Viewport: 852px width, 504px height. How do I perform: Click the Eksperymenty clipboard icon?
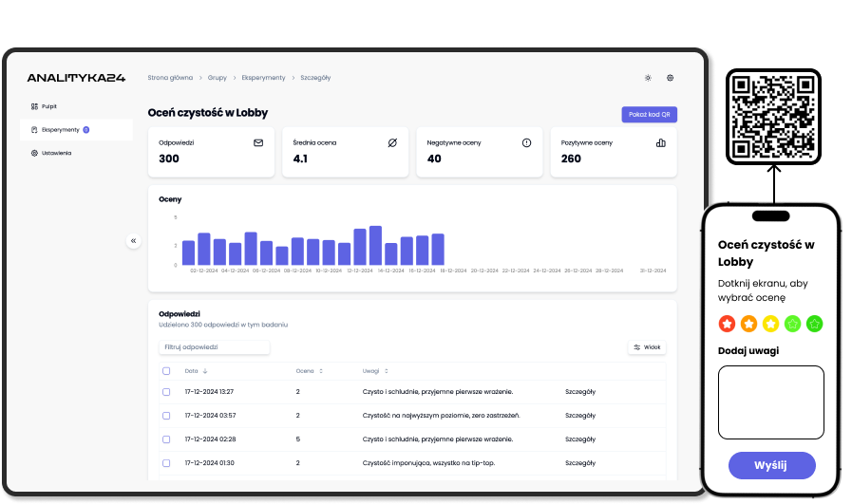coord(34,130)
